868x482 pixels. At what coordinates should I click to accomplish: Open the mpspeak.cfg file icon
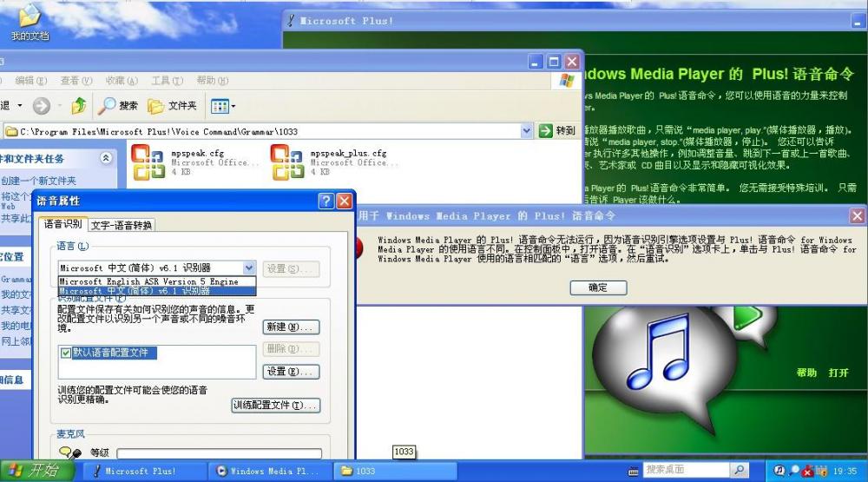pos(147,161)
